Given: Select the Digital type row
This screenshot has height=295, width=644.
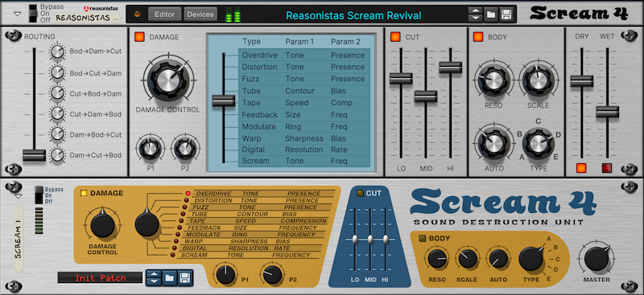Looking at the screenshot, I should tap(304, 150).
